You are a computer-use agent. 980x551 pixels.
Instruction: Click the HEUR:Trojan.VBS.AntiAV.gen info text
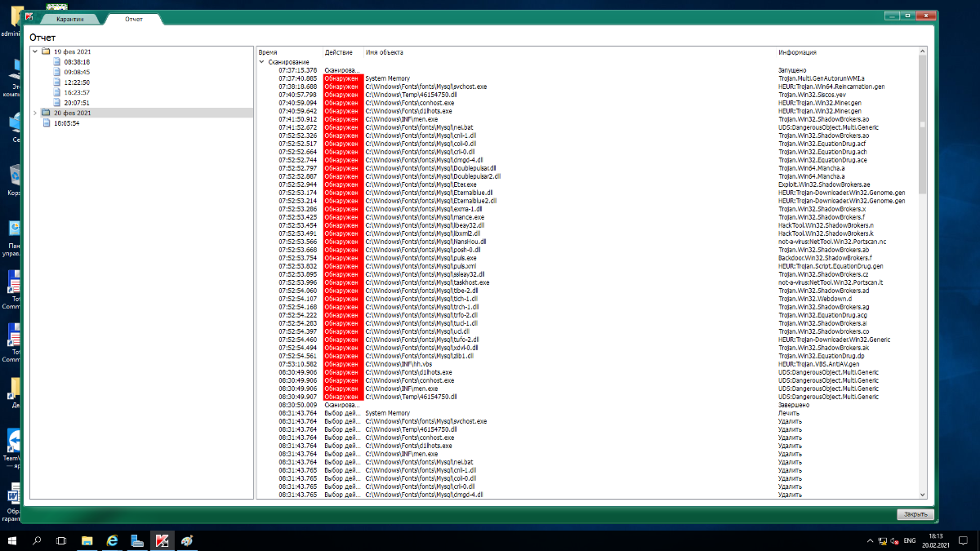point(818,364)
